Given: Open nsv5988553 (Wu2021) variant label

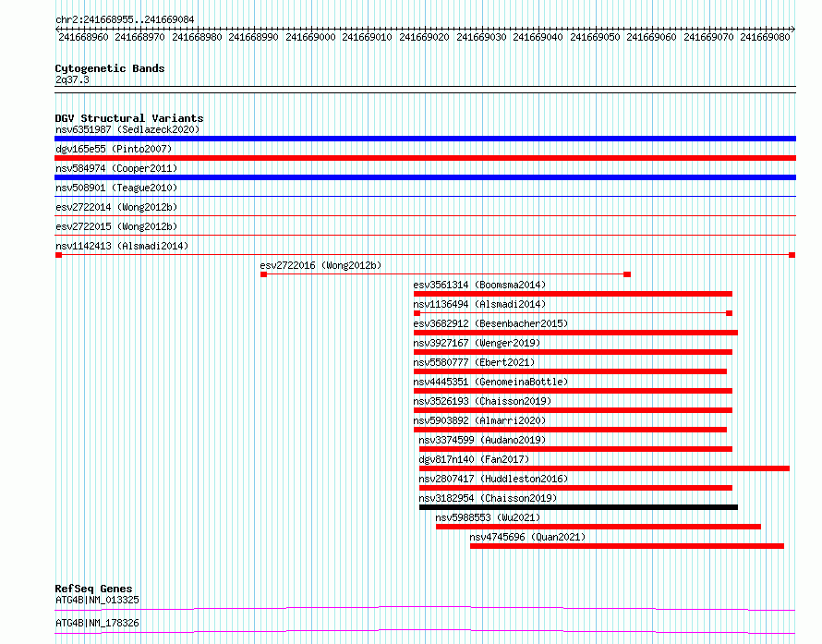Looking at the screenshot, I should coord(488,517).
